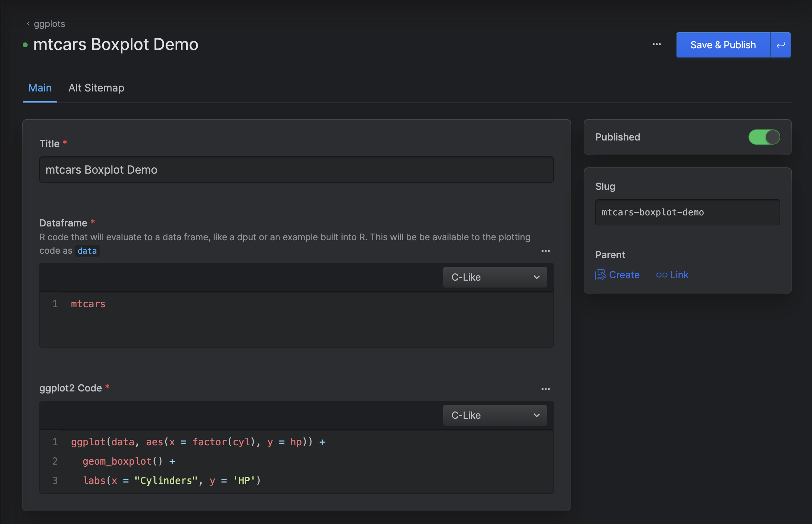Open the page options ellipsis menu
The height and width of the screenshot is (524, 812).
tap(657, 45)
